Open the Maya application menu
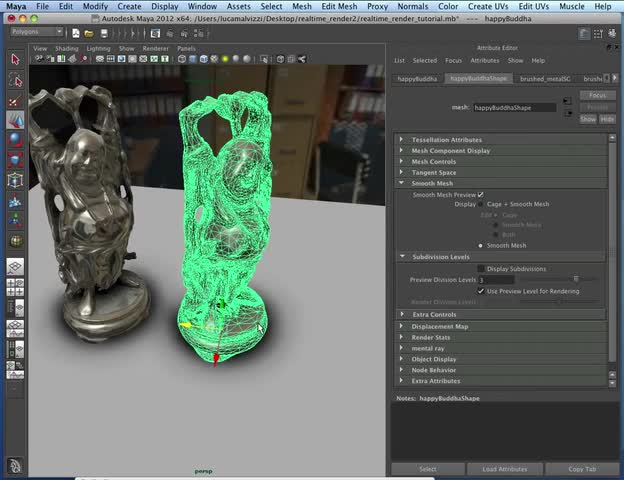Image resolution: width=624 pixels, height=480 pixels. (x=16, y=6)
